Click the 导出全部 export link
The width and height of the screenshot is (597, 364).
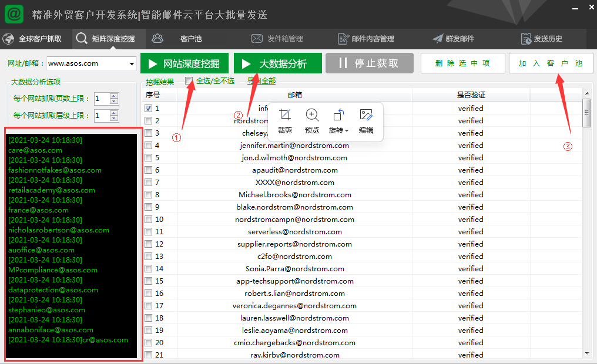pyautogui.click(x=261, y=81)
